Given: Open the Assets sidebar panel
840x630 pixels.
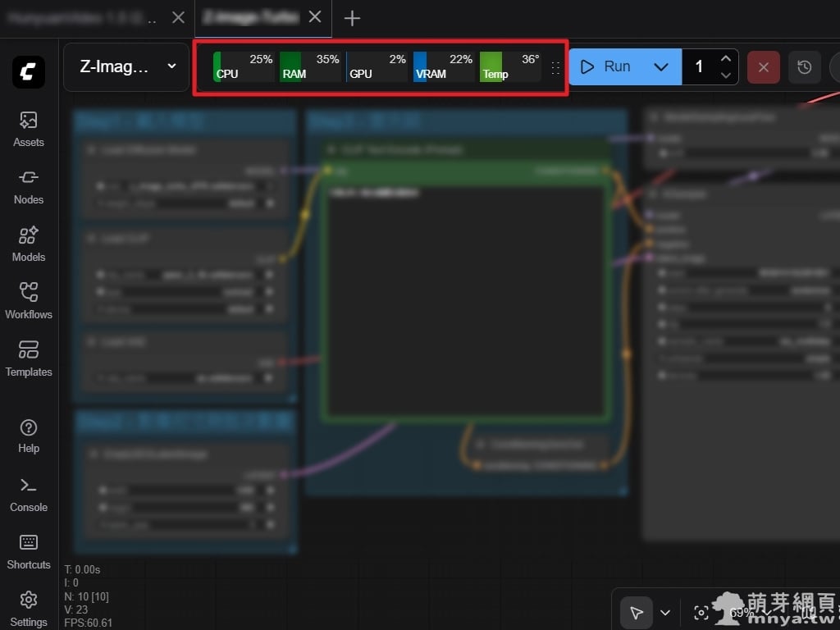Looking at the screenshot, I should (x=29, y=129).
